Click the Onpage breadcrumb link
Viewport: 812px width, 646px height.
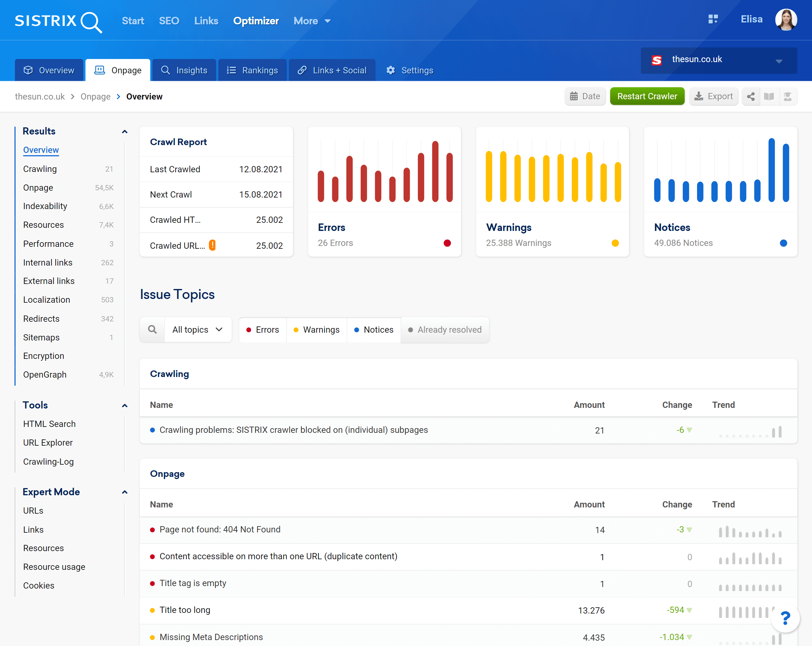click(x=95, y=97)
